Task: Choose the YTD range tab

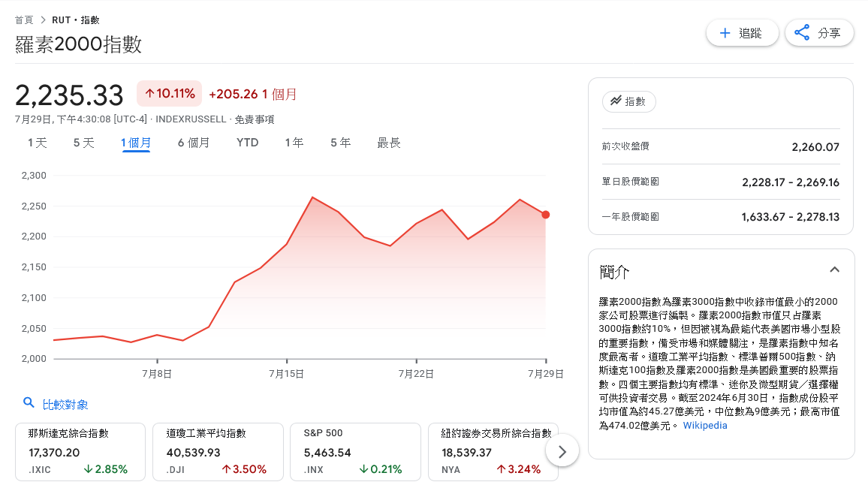Action: click(x=248, y=143)
